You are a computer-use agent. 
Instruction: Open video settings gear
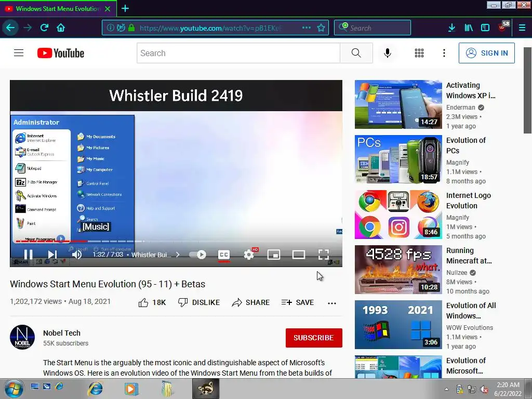[x=249, y=255]
